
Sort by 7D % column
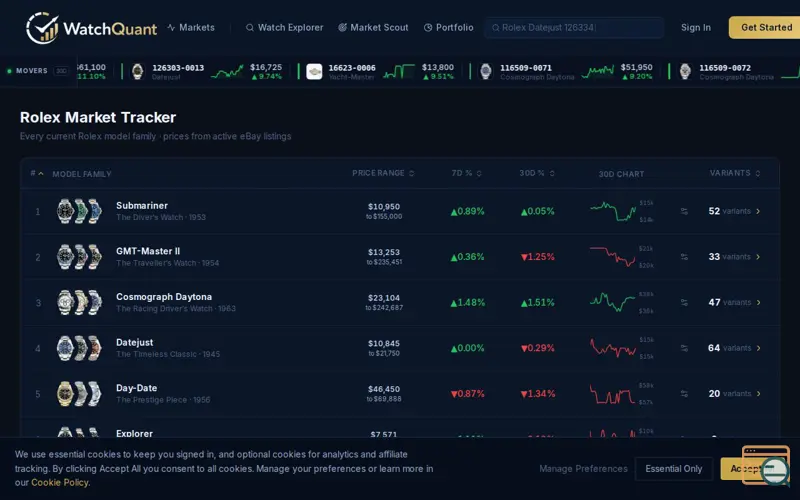click(x=466, y=173)
